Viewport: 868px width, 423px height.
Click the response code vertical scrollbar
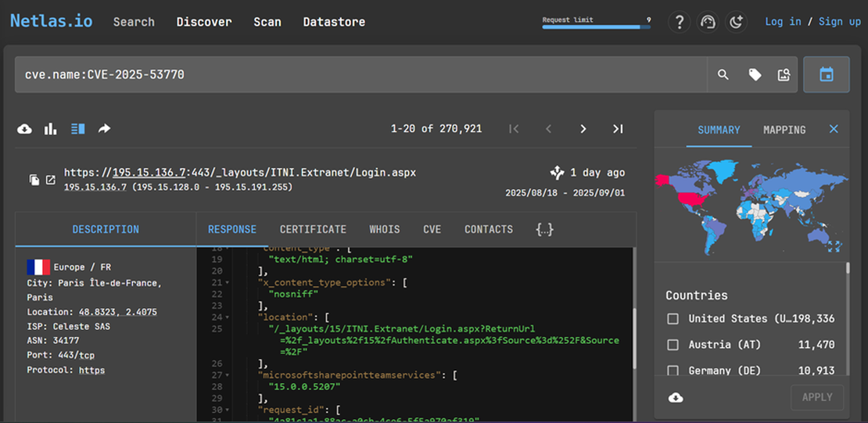click(x=633, y=338)
